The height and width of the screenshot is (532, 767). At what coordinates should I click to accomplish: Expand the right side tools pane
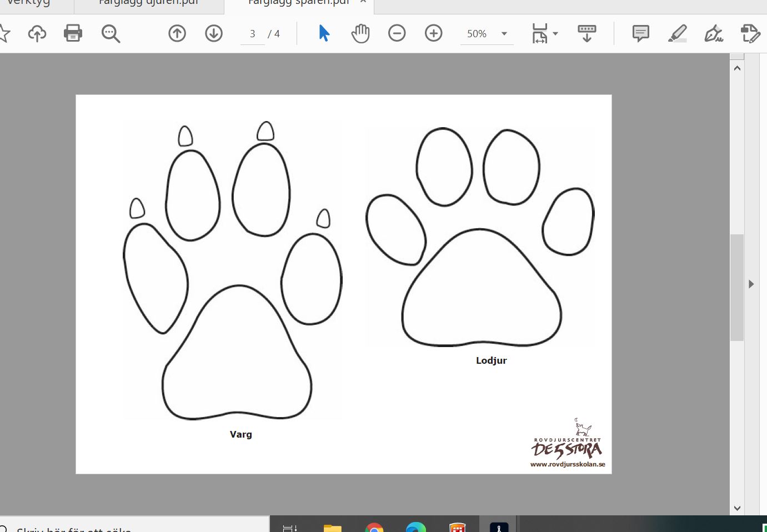751,284
